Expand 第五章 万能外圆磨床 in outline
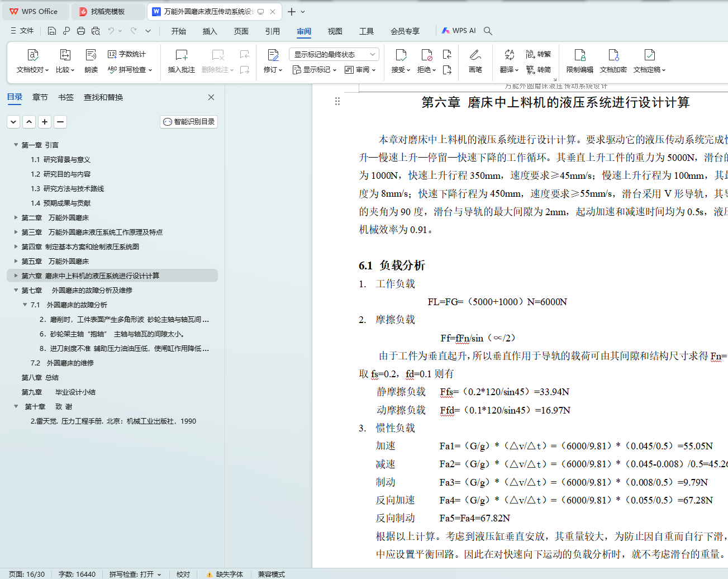This screenshot has width=728, height=579. (16, 261)
